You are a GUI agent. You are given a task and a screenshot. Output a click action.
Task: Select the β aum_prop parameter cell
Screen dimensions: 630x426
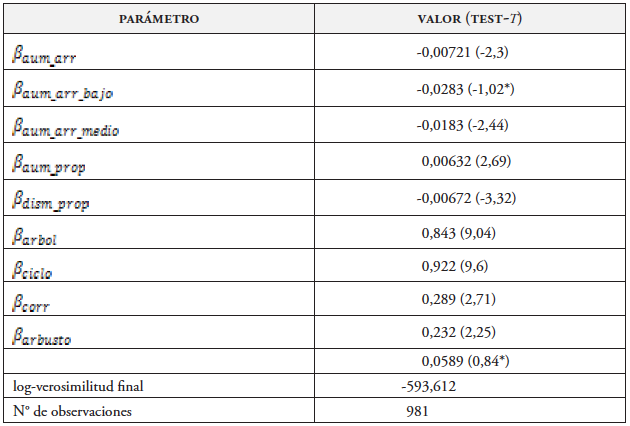click(x=49, y=164)
